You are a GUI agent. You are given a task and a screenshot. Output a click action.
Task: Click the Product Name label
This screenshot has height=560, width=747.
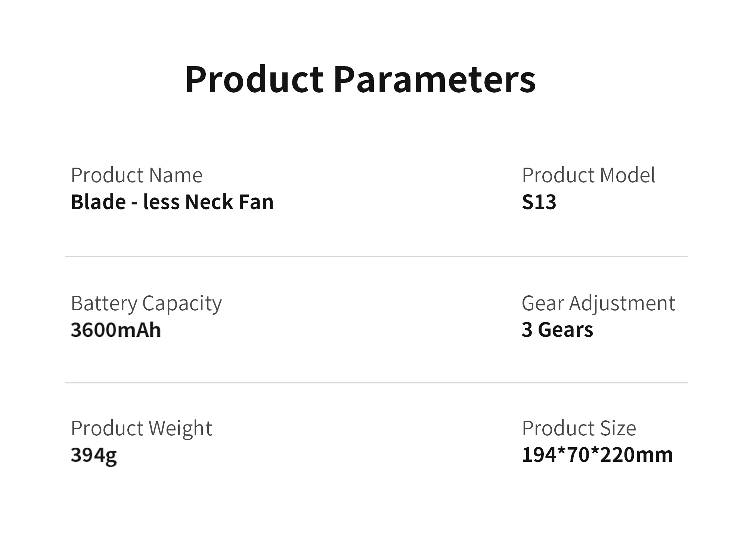point(136,175)
